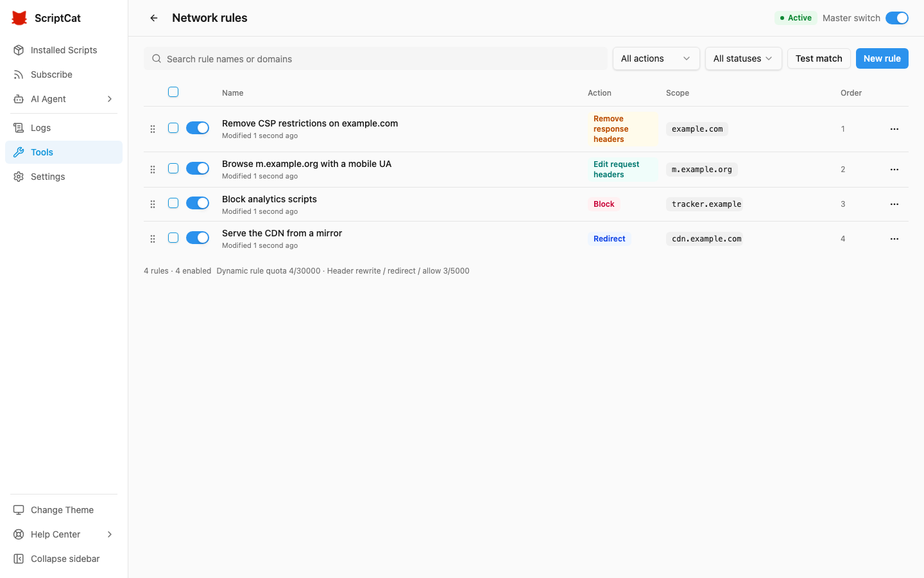924x578 pixels.
Task: Click the 'cdn.example.com' scope tag
Action: 705,239
